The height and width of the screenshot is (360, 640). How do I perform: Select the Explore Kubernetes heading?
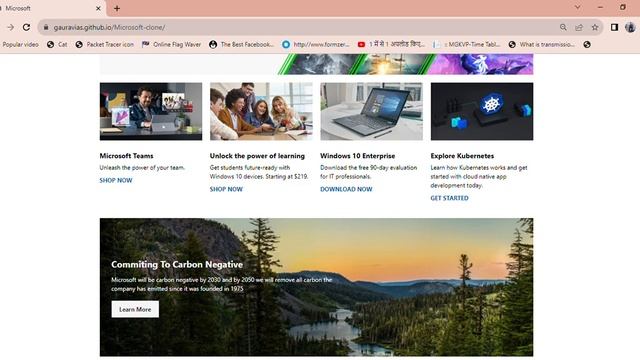462,156
